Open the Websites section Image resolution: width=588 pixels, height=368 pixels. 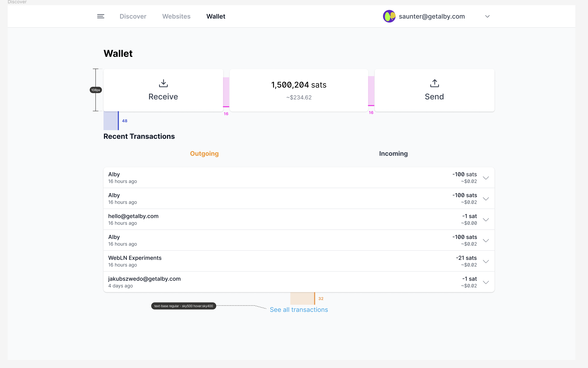[176, 16]
